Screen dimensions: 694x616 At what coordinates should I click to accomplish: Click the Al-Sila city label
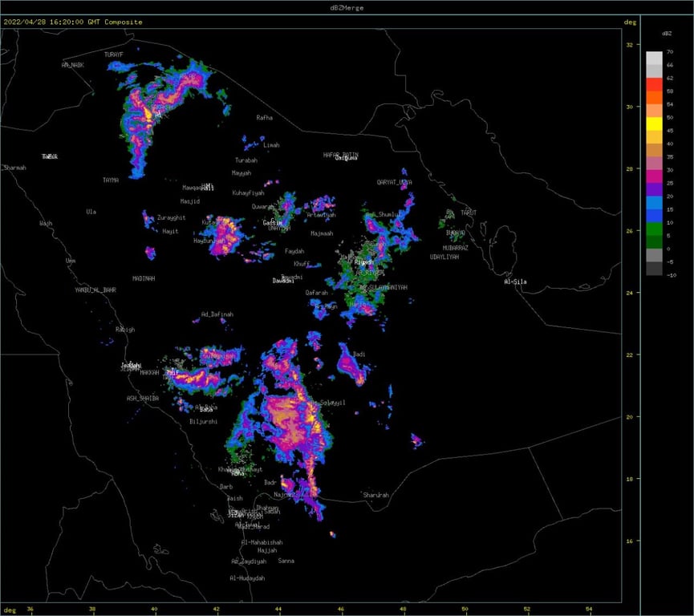tap(515, 282)
